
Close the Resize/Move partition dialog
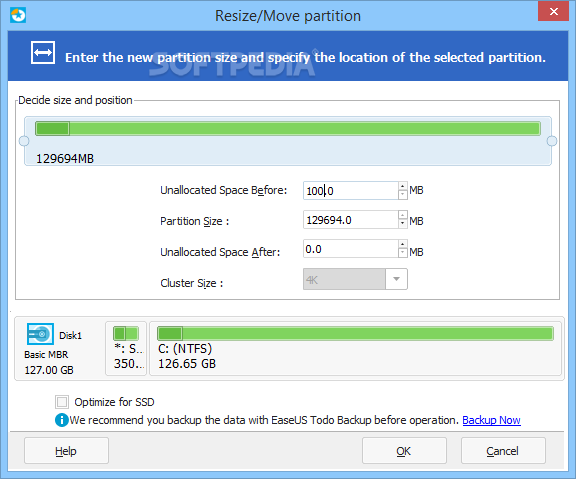coord(553,11)
